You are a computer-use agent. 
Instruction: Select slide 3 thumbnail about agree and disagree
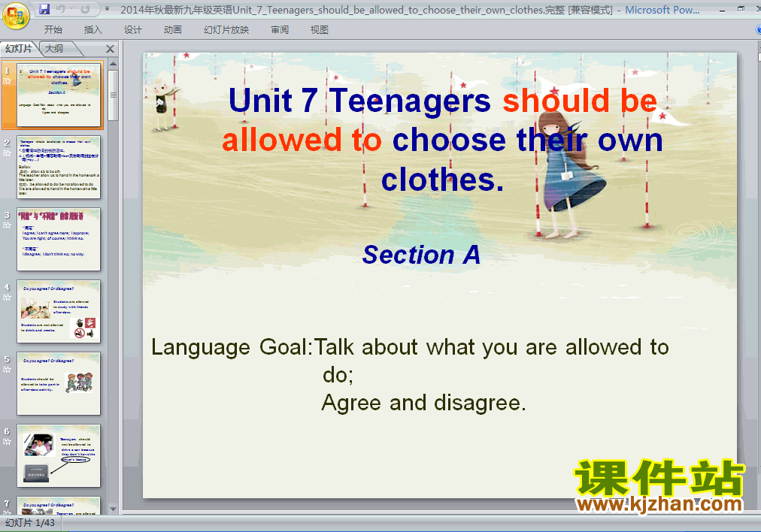tap(59, 239)
